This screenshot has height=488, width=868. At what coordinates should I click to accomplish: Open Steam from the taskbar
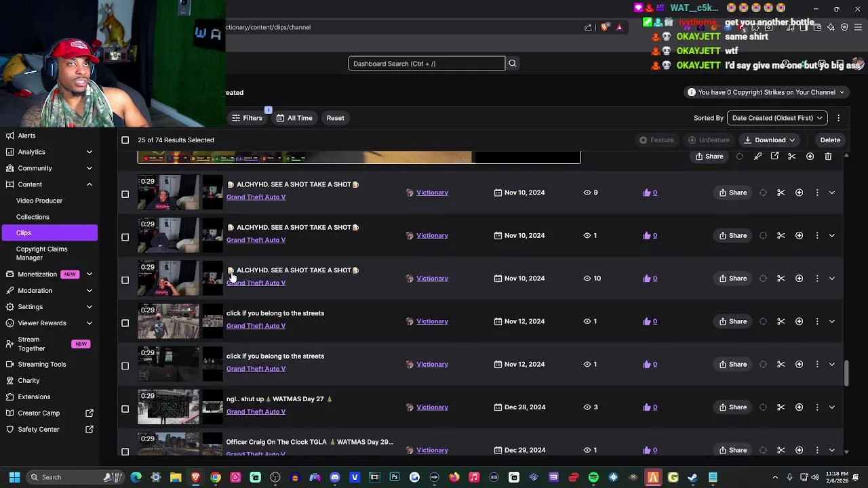[692, 477]
